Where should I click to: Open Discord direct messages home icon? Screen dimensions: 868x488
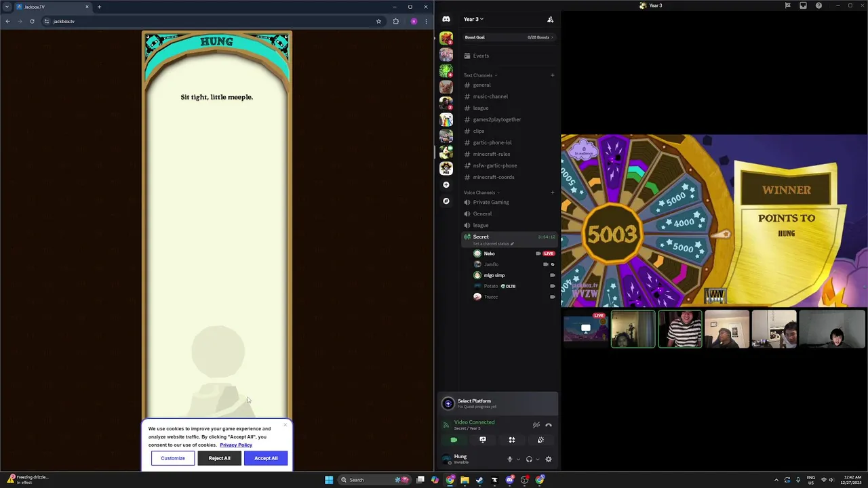[x=446, y=19]
